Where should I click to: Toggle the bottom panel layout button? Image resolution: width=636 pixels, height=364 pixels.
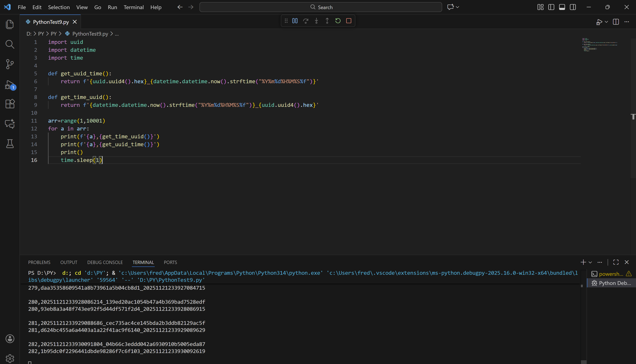pos(562,7)
